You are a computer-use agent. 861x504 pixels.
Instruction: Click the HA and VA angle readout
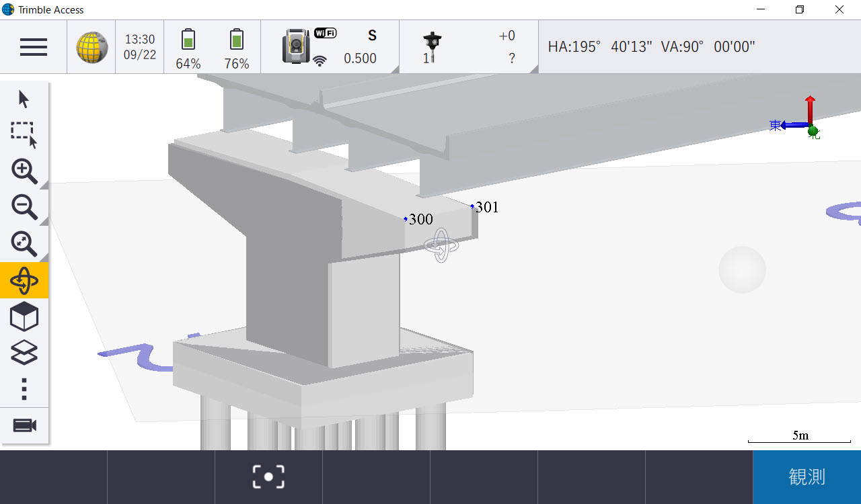pyautogui.click(x=651, y=47)
